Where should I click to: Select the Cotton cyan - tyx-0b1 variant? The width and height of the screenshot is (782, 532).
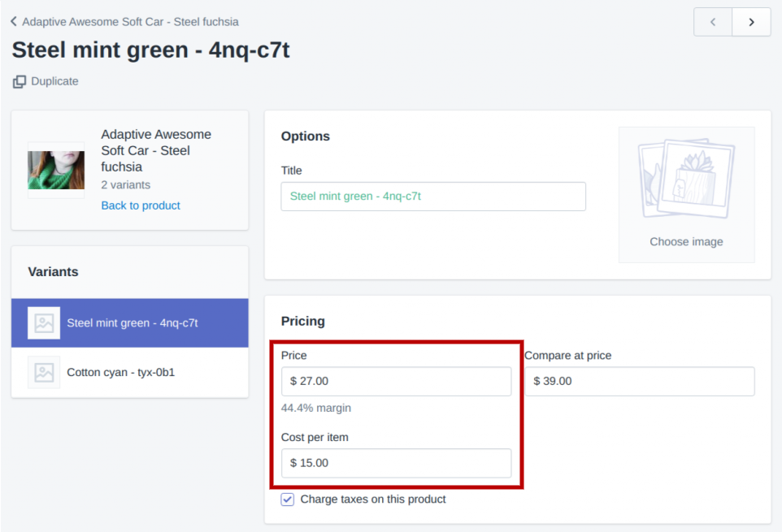[x=130, y=374]
